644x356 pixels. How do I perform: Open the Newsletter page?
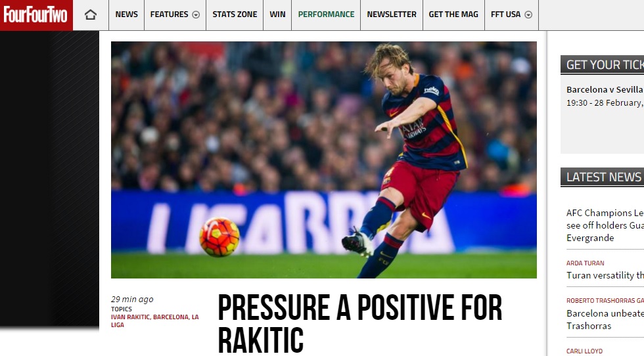[392, 14]
